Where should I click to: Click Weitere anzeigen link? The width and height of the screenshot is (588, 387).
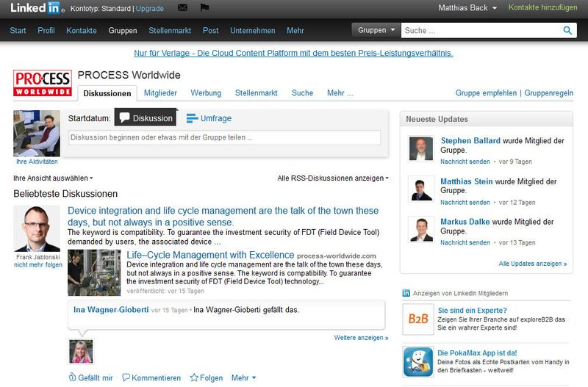click(361, 338)
